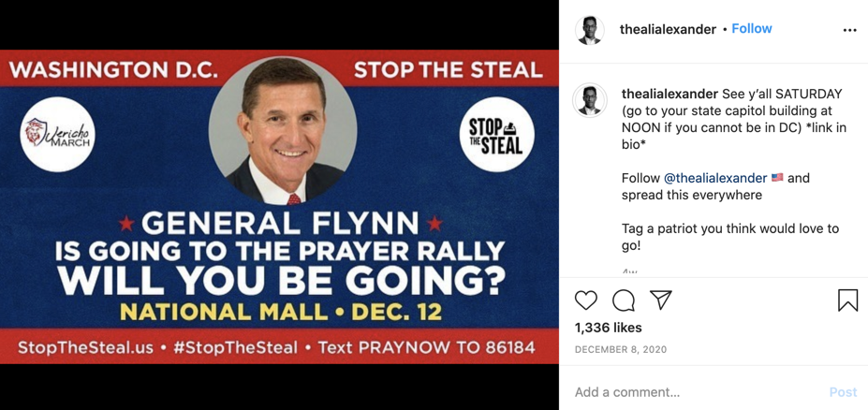
Task: Open the @thealialexander mention link
Action: 715,178
